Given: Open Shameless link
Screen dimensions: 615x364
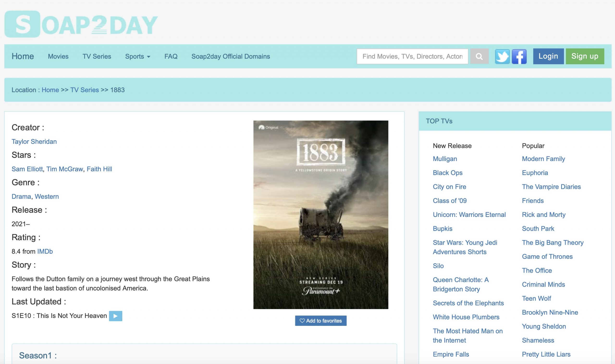Looking at the screenshot, I should [538, 341].
